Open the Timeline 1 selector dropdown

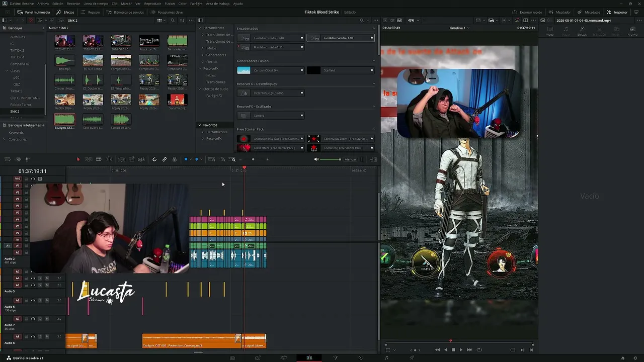click(459, 28)
